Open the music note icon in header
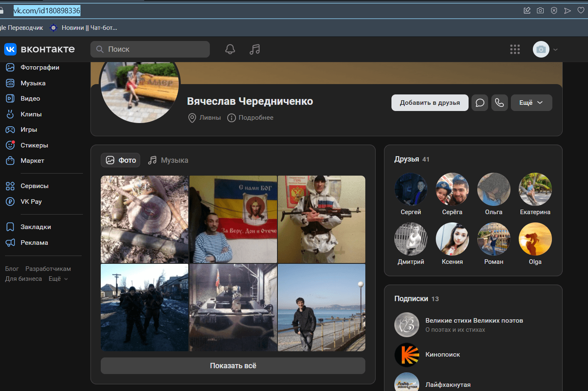Viewport: 588px width, 391px height. pyautogui.click(x=255, y=49)
